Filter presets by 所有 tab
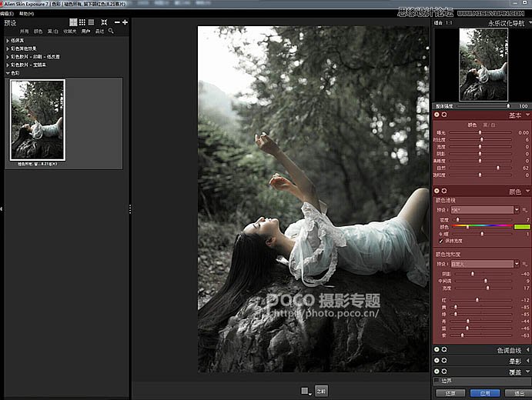Viewport: 532px width, 400px height. (25, 32)
